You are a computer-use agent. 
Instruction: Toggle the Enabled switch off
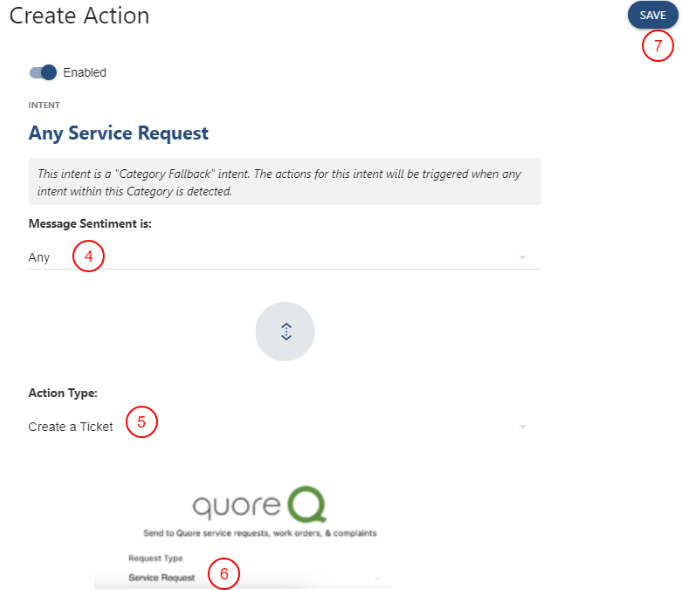click(43, 72)
